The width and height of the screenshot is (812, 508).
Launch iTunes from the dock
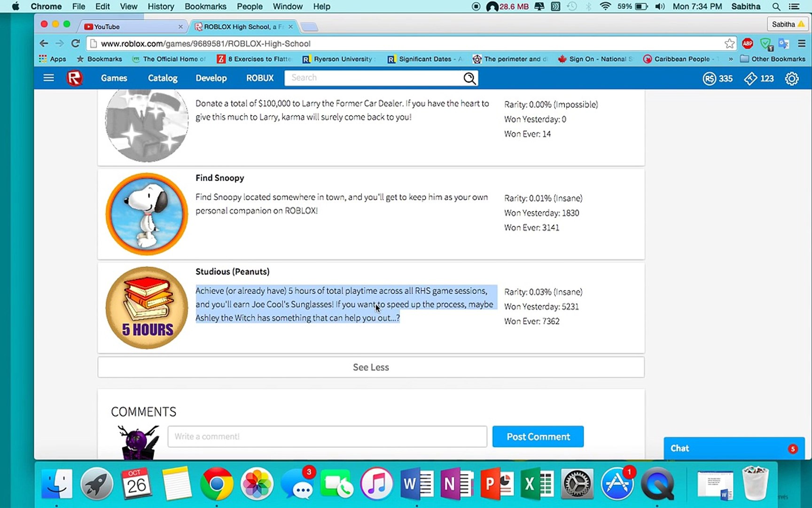coord(376,484)
